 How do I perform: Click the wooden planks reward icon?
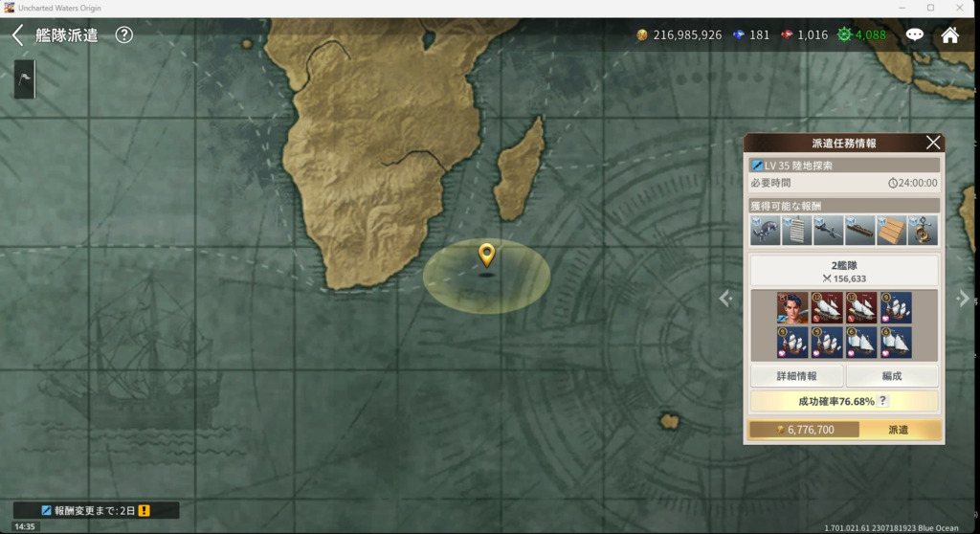tap(891, 230)
